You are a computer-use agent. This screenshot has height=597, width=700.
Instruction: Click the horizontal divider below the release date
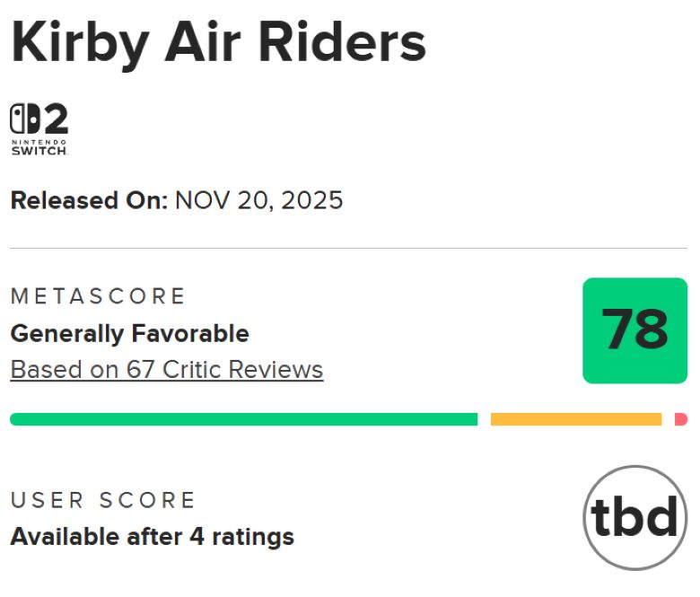[x=348, y=249]
